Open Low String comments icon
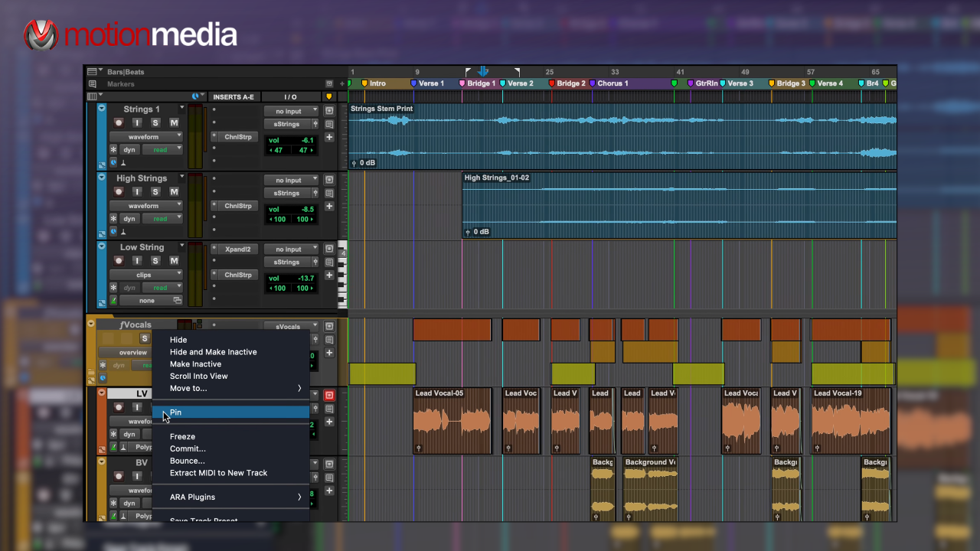The image size is (980, 551). (329, 262)
